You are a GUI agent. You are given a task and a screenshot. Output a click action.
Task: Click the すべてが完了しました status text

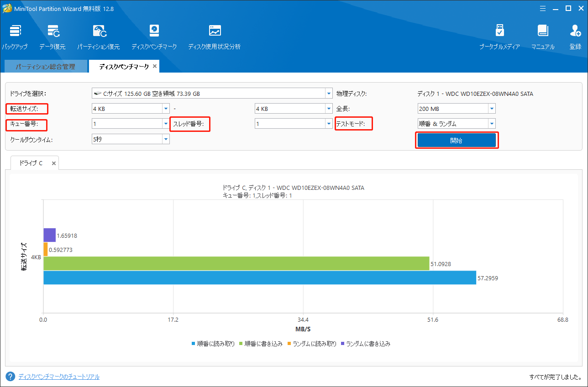tap(555, 377)
